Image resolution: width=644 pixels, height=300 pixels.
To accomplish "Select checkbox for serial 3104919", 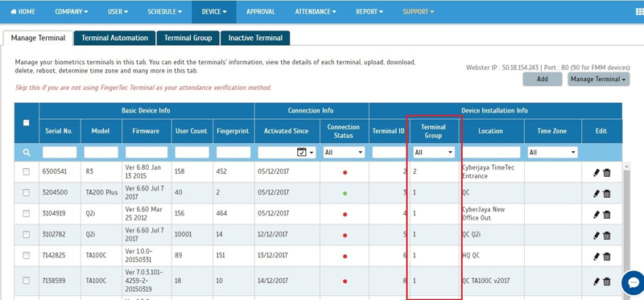I will [x=27, y=213].
